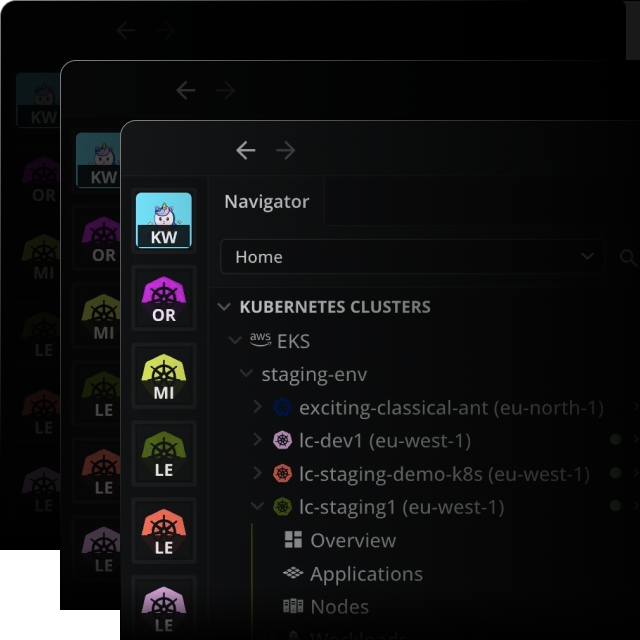This screenshot has height=640, width=640.
Task: Click the green status dot on lc-staging-demo-k8s
Action: (x=616, y=473)
